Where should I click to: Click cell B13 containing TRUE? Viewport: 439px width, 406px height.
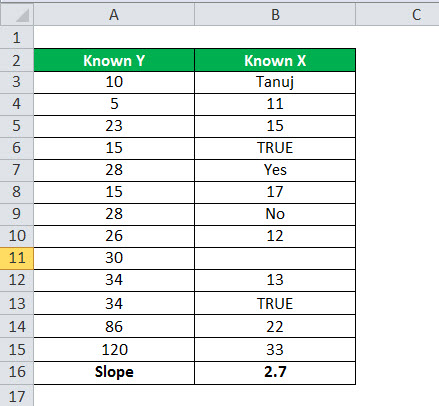point(275,303)
